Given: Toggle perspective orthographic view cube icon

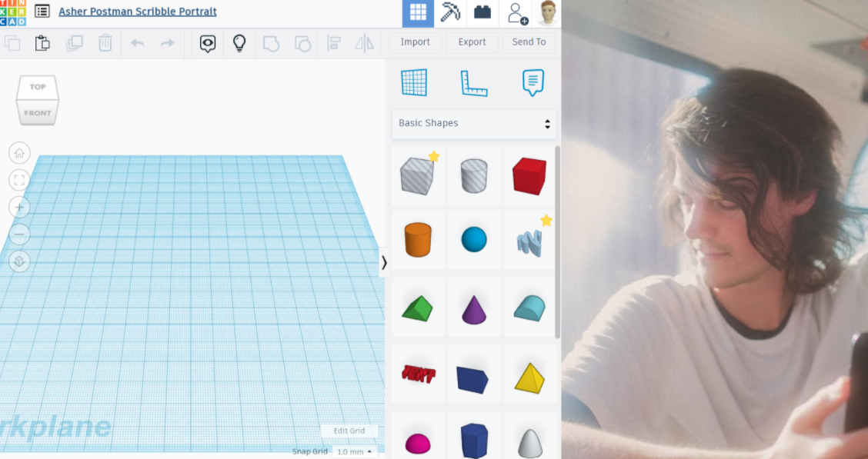Looking at the screenshot, I should click(x=19, y=261).
